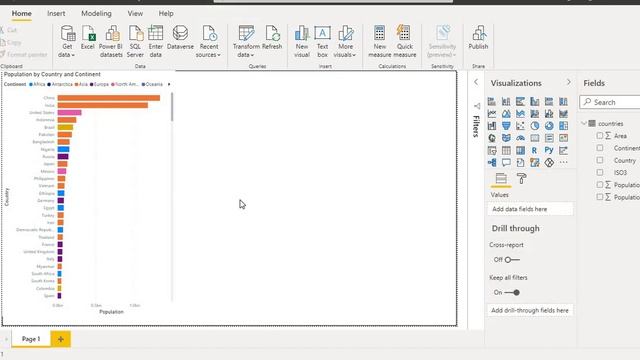The image size is (640, 360).
Task: Select the table visual
Action: tap(506, 150)
